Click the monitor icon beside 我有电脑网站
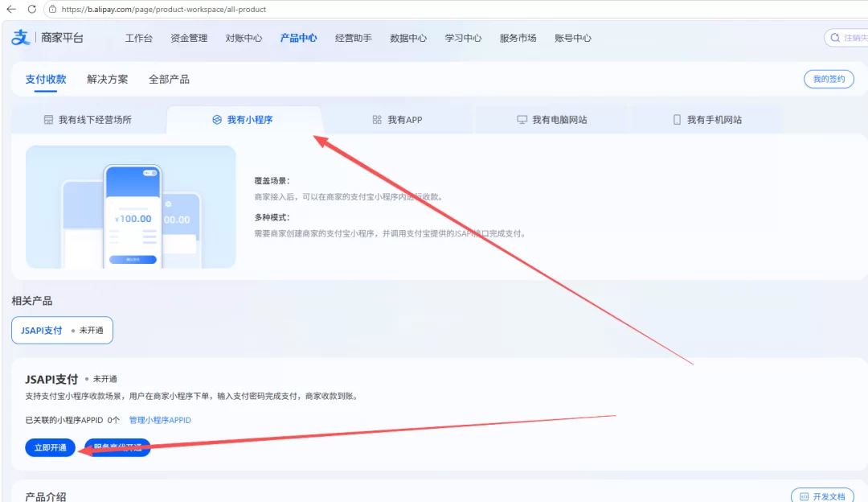 click(522, 120)
